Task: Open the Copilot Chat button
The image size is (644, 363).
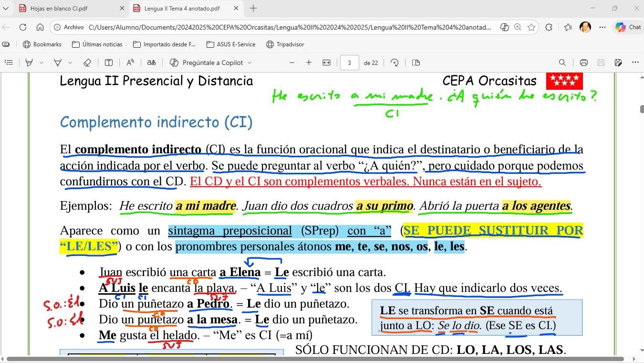Action: click(628, 27)
